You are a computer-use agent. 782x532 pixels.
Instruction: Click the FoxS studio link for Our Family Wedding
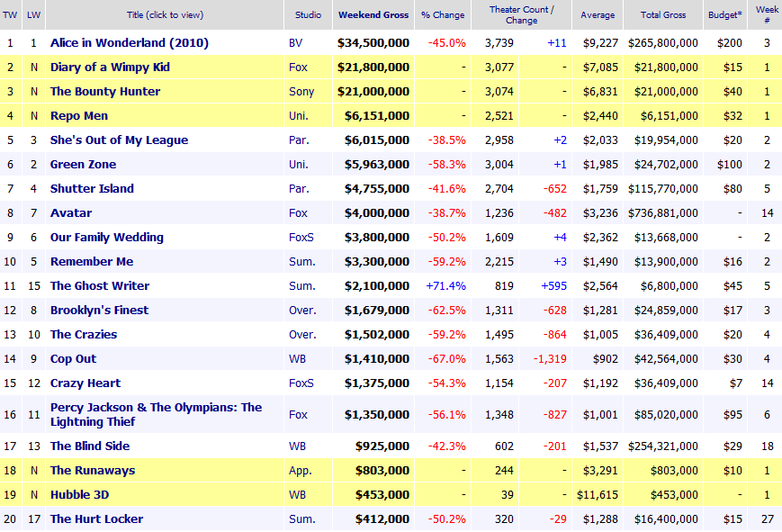click(301, 238)
